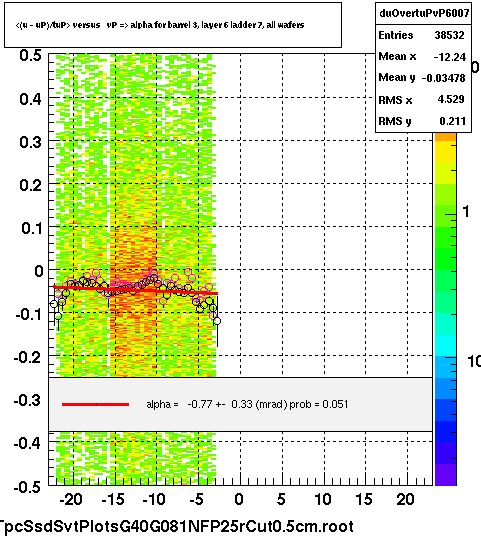This screenshot has width=481, height=539.
Task: Click the color scale label 1
Action: (466, 211)
